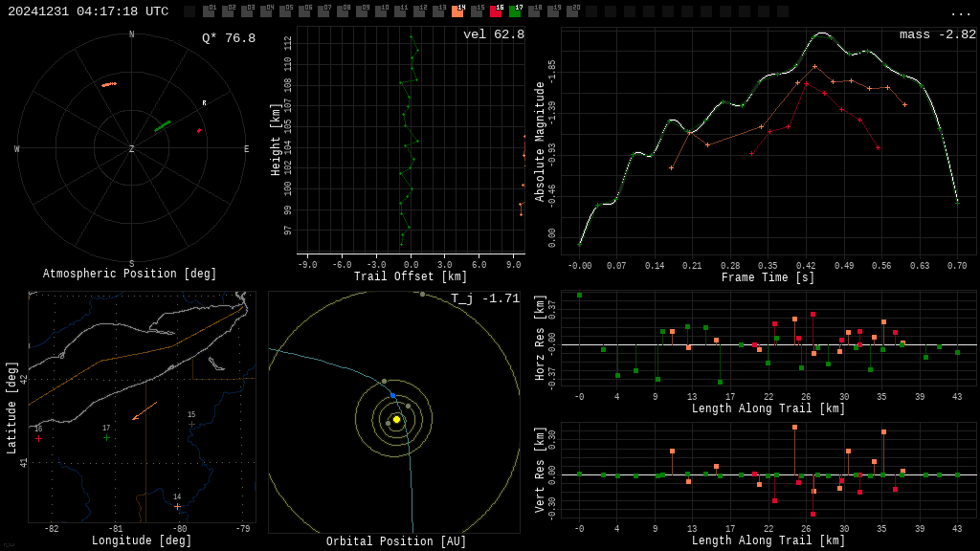Image resolution: width=980 pixels, height=551 pixels.
Task: Toggle the station 12 indicator square
Action: 419,11
